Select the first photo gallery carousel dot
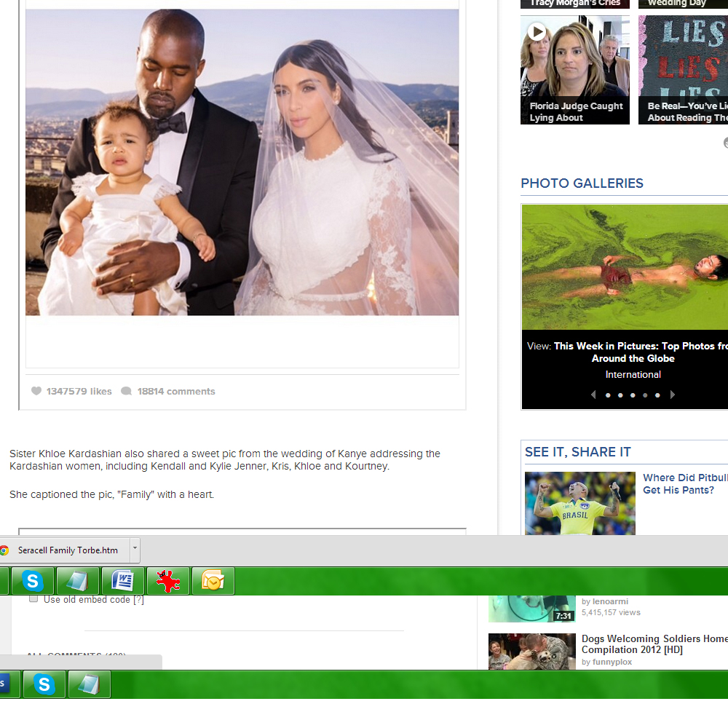 tap(608, 395)
